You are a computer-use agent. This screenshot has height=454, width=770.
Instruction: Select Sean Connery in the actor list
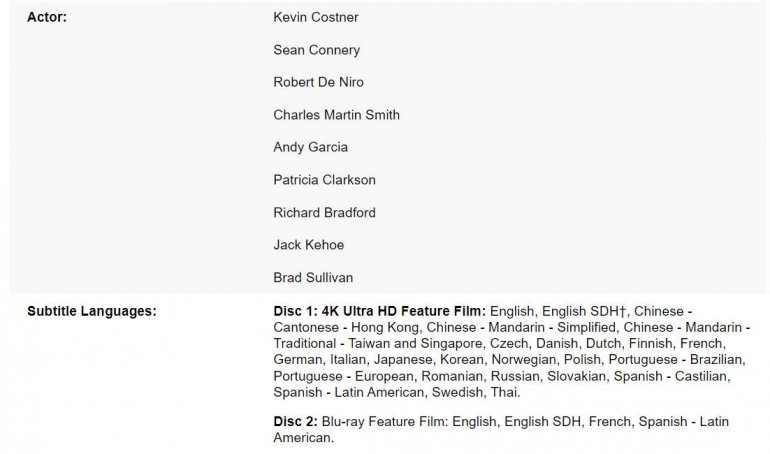[x=316, y=50]
